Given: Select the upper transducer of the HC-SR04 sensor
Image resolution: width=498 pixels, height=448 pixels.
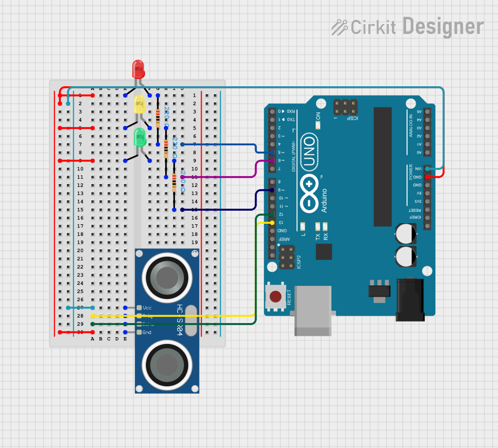Looking at the screenshot, I should [167, 278].
